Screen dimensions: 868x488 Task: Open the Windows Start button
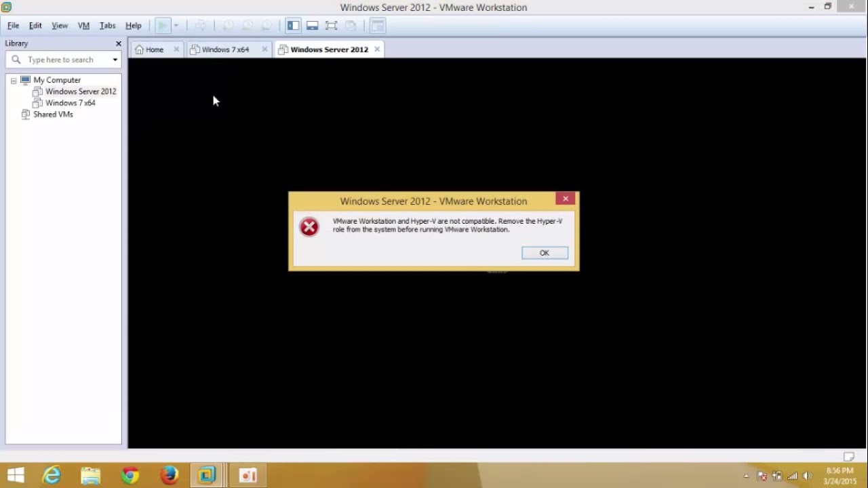pyautogui.click(x=15, y=475)
